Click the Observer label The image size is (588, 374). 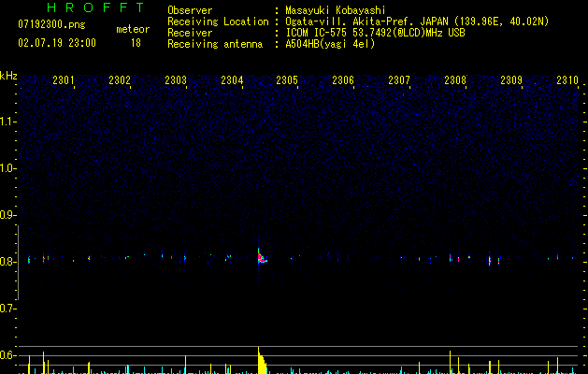190,10
